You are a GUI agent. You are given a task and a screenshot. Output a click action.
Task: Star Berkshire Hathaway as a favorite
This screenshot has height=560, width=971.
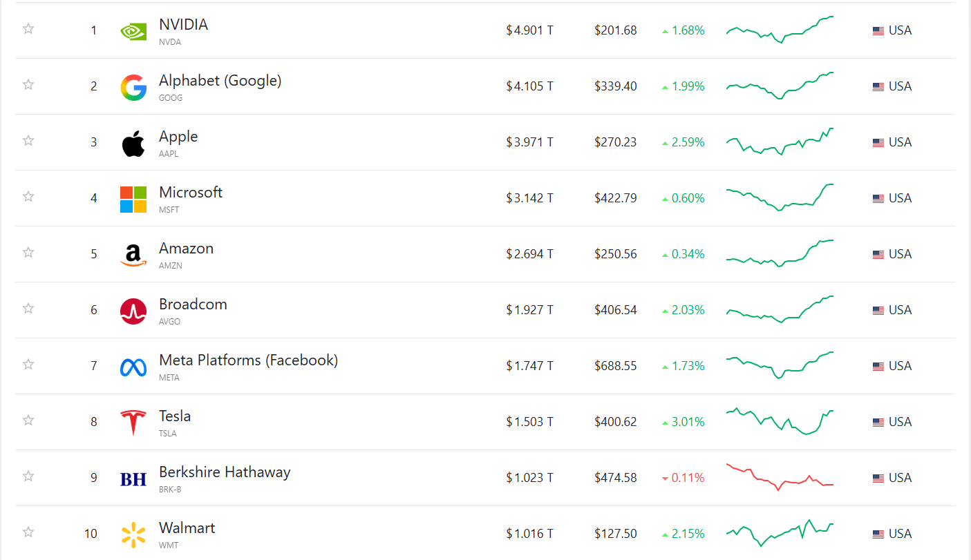click(28, 476)
